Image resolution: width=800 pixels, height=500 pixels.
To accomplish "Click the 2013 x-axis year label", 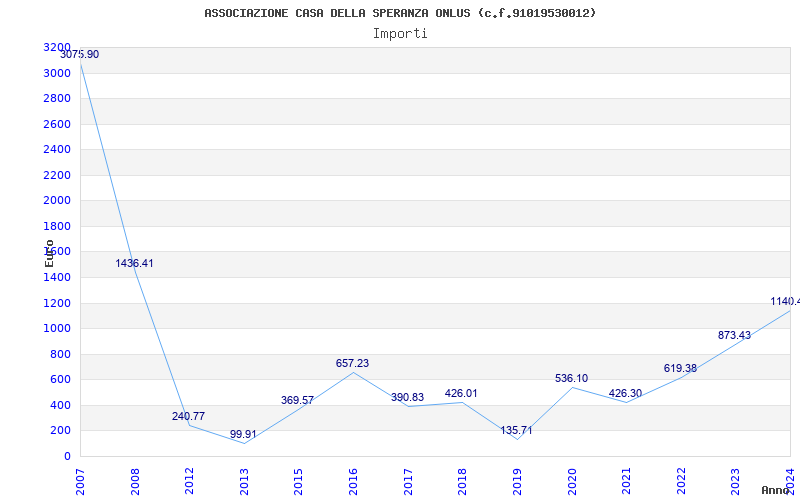I will (x=244, y=481).
